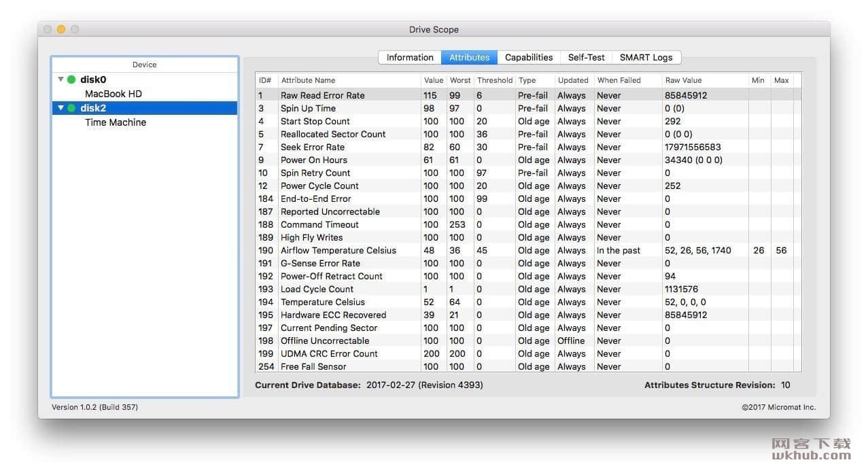Viewport: 868px width, 473px height.
Task: Select the disk2 device row
Action: 145,108
